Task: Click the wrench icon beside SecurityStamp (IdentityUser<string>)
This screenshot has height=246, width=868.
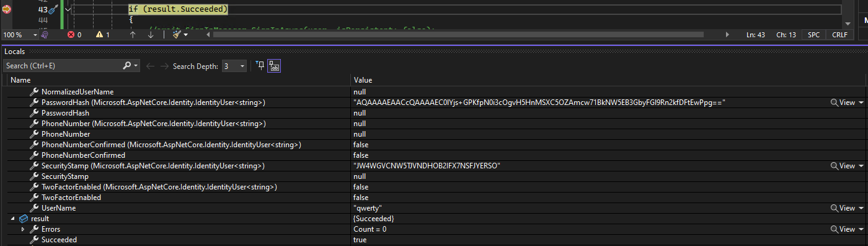Action: (x=35, y=166)
